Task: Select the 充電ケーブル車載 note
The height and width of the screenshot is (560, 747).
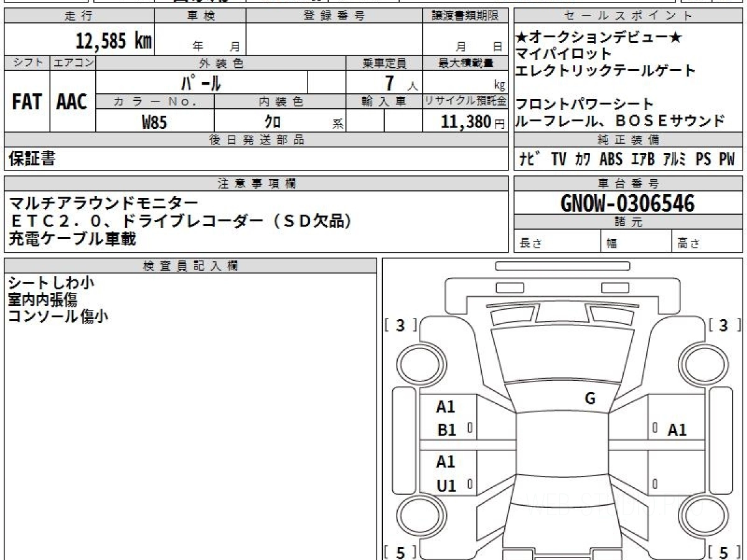Action: [x=72, y=238]
